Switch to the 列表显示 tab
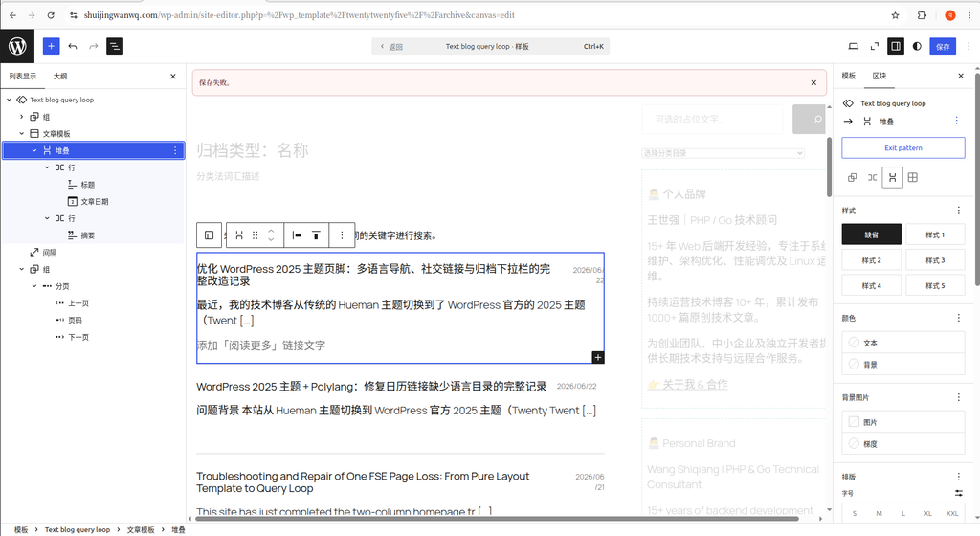 tap(23, 77)
